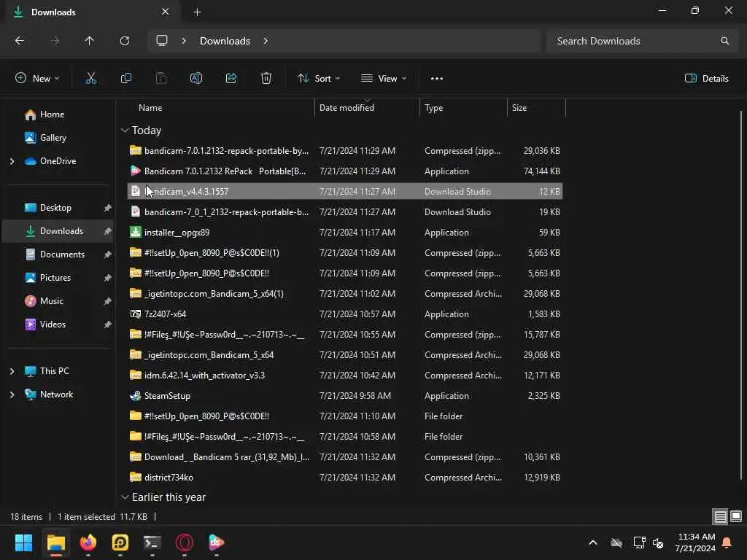Expand the This PC tree node
This screenshot has width=747, height=560.
click(12, 371)
